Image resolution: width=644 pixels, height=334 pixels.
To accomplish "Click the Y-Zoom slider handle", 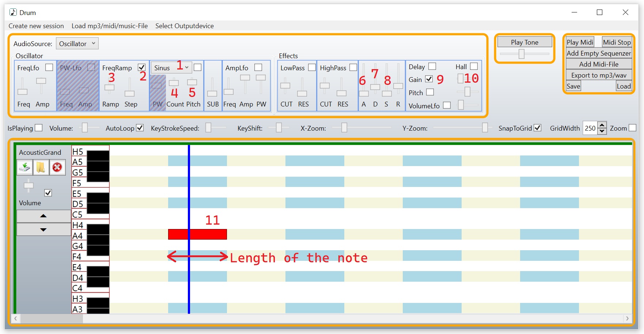I will tap(485, 127).
